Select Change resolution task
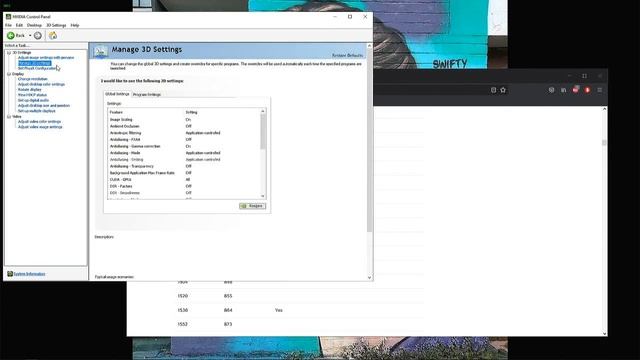 (x=33, y=79)
